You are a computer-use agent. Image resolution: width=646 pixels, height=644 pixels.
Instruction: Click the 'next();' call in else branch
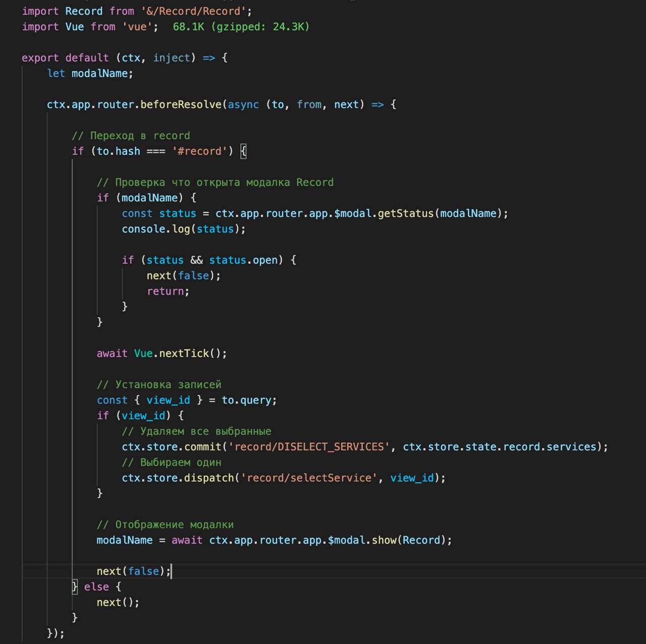click(x=118, y=603)
